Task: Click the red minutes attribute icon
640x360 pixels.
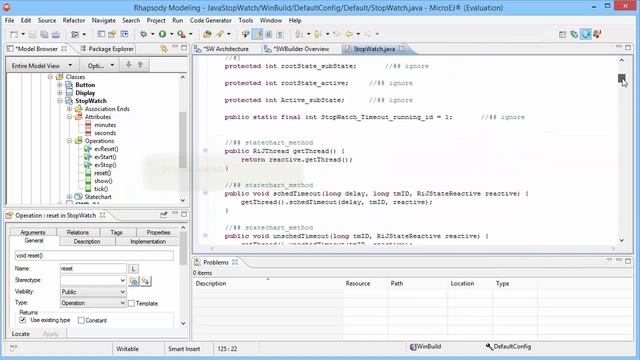Action: (x=88, y=125)
